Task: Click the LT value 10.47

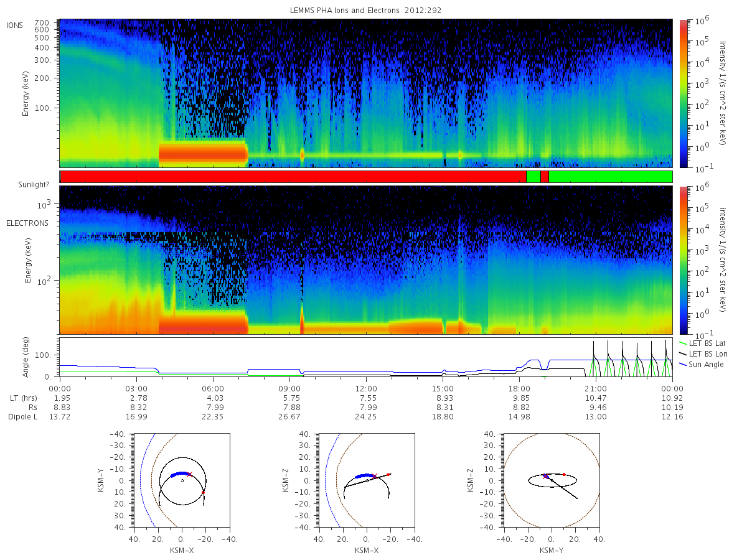Action: pyautogui.click(x=596, y=397)
